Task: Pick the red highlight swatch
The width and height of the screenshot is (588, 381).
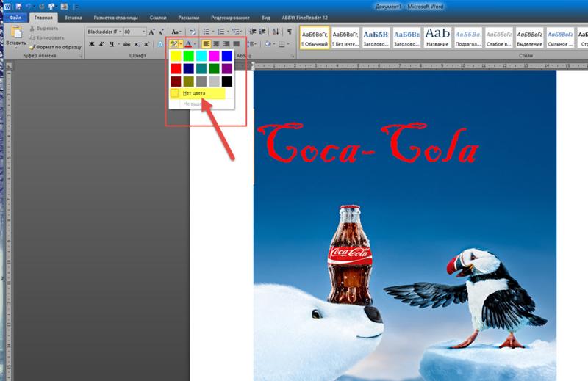Action: pyautogui.click(x=176, y=68)
